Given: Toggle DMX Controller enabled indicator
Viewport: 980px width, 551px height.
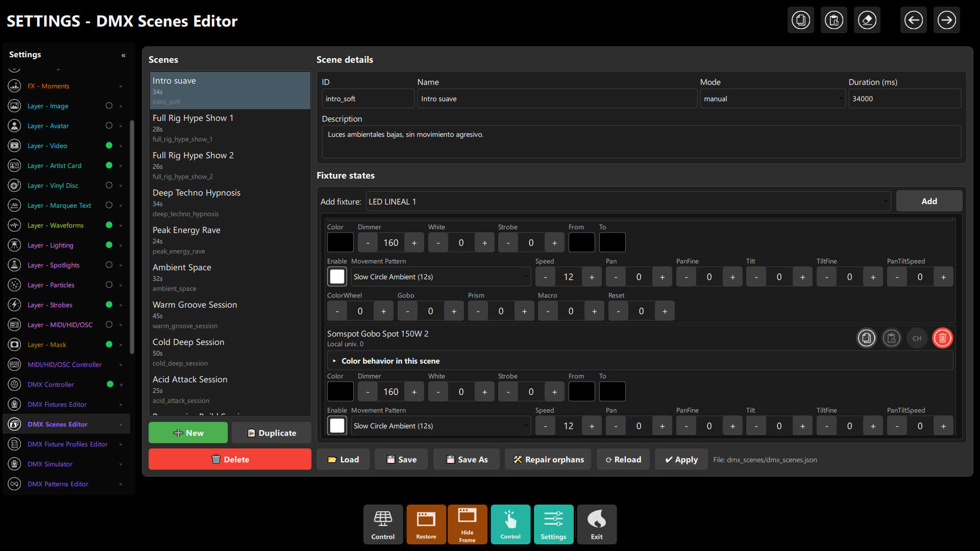Looking at the screenshot, I should [110, 385].
